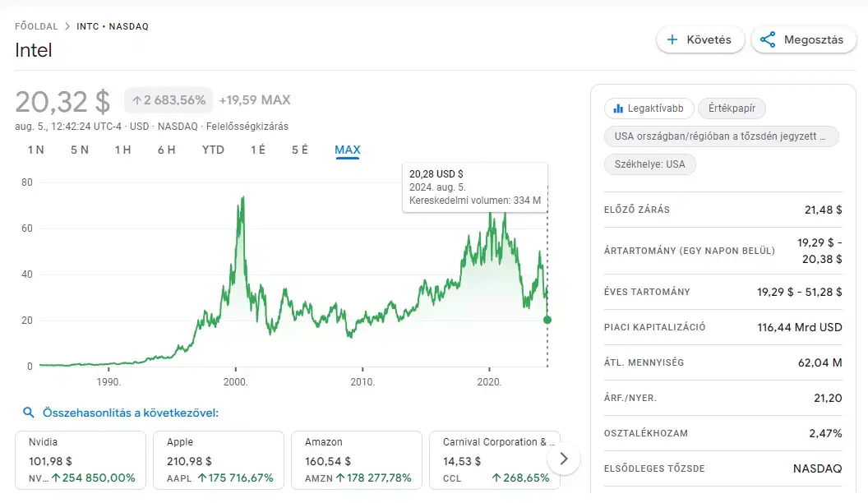Click the 2 683,56% change badge
Viewport: 868px width, 503px height.
169,100
